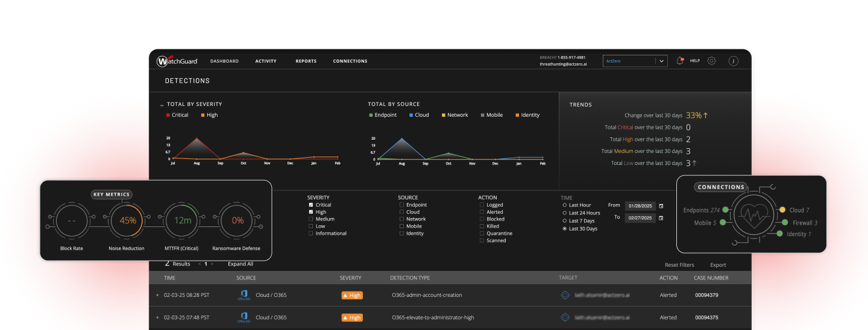Click yellow Cloud status dot in Connections
This screenshot has width=868, height=330.
(x=782, y=210)
